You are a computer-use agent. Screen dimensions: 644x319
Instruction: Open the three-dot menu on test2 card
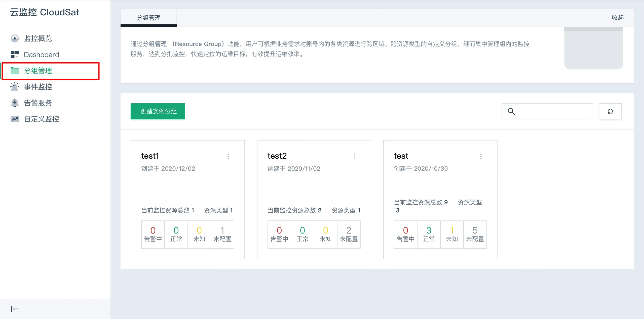click(355, 156)
